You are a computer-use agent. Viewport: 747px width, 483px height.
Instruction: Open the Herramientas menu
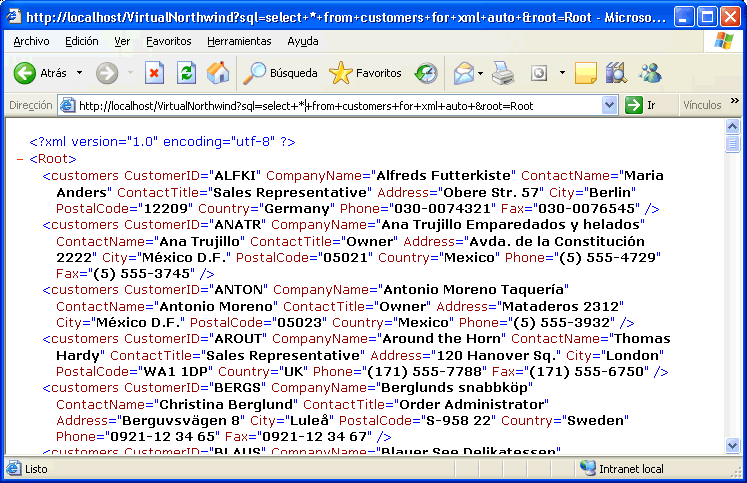click(239, 41)
